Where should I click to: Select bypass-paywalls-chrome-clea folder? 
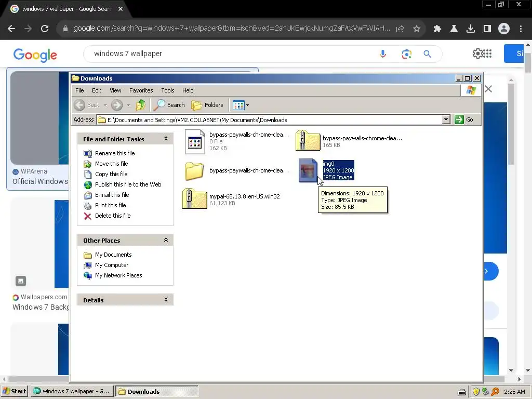[237, 170]
